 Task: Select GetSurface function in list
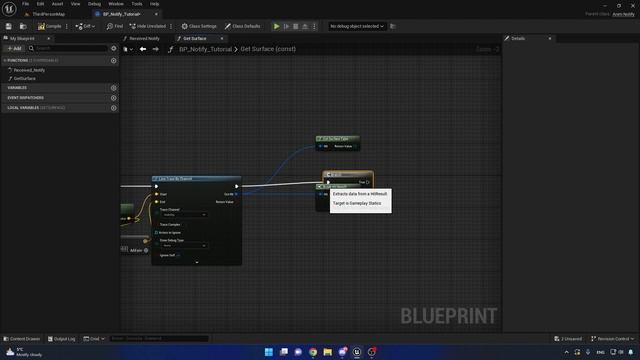click(x=24, y=78)
